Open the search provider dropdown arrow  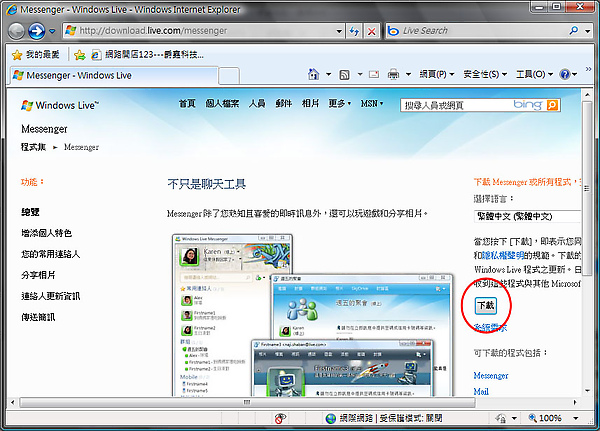(x=587, y=31)
